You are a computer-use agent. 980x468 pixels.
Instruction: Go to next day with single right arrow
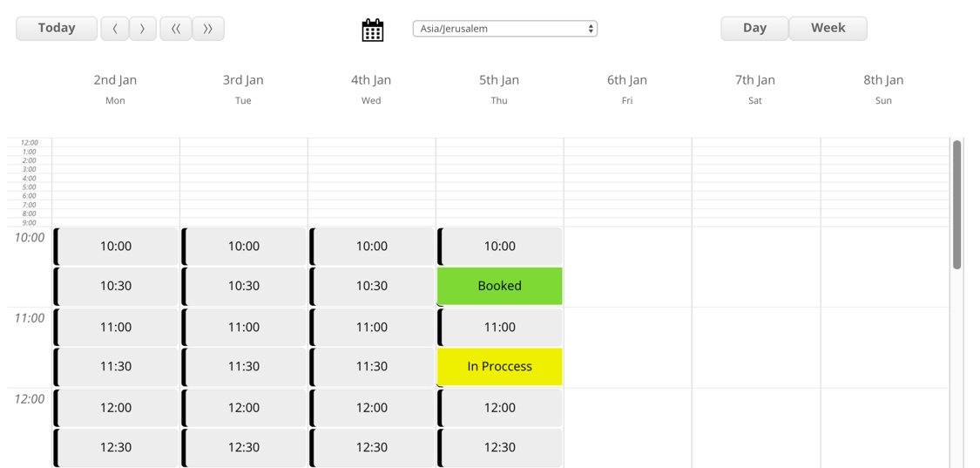[x=143, y=29]
